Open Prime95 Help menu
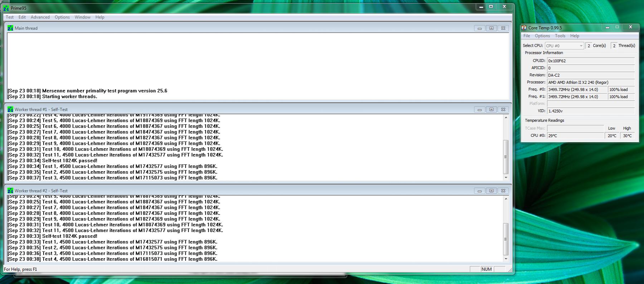Image resolution: width=644 pixels, height=284 pixels. tap(100, 17)
